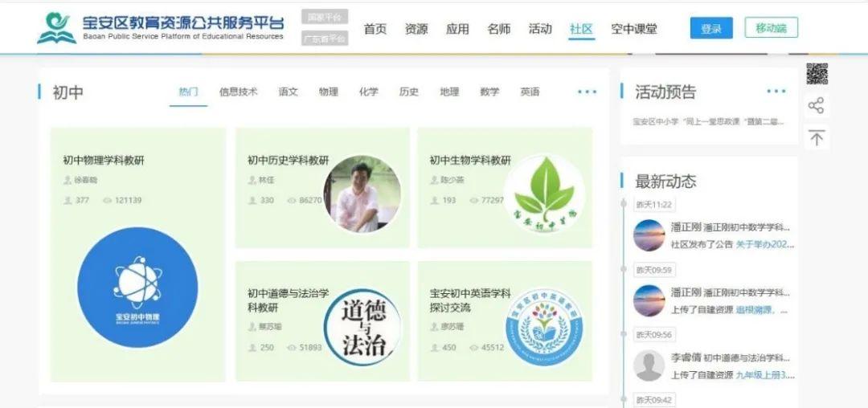Select the 社区 navigation menu item
The height and width of the screenshot is (408, 868).
pyautogui.click(x=581, y=29)
